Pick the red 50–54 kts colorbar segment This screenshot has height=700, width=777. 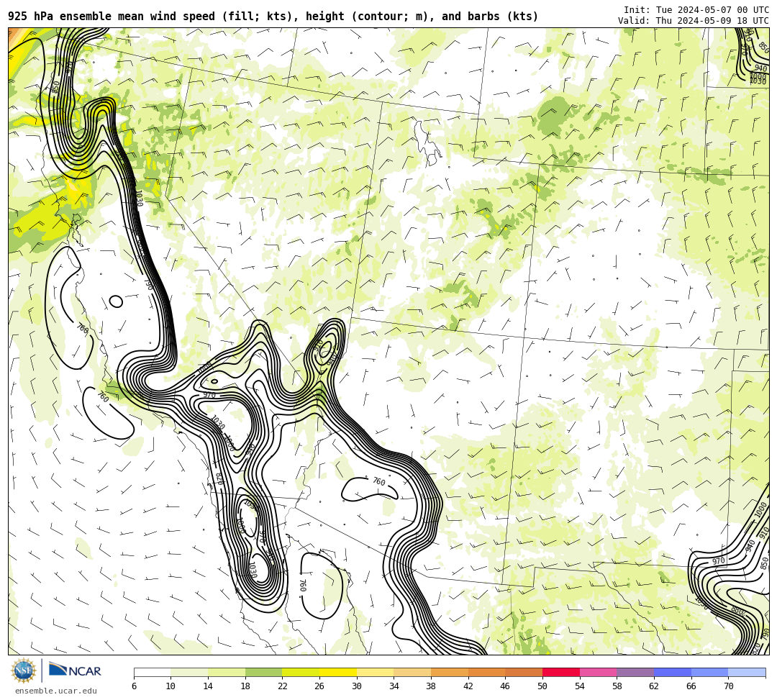(x=561, y=672)
